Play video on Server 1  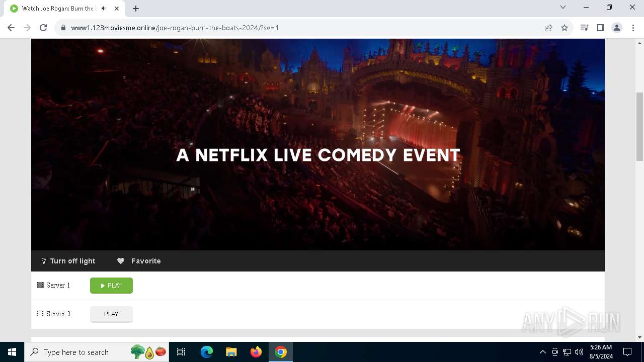coord(111,286)
